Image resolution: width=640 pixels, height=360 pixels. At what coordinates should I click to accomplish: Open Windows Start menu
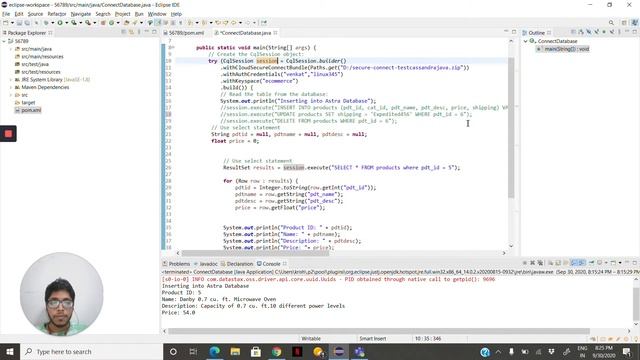[x=9, y=351]
